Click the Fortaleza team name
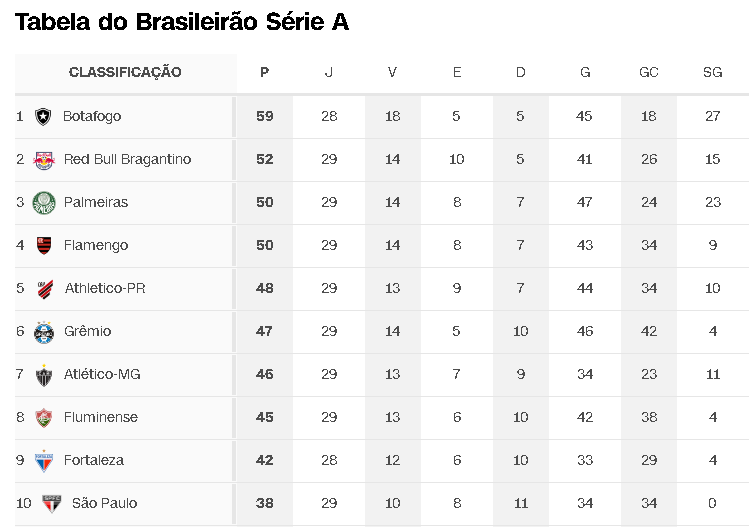Viewport: 752px width, 527px height. [94, 460]
